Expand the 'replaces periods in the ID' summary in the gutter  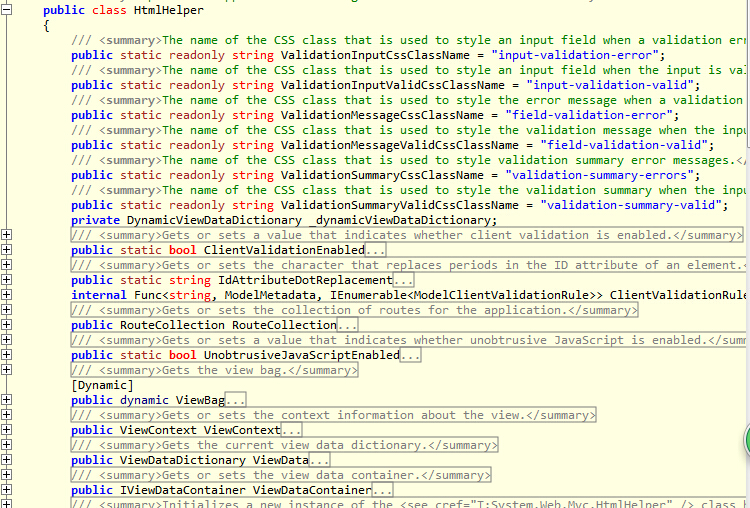(6, 265)
